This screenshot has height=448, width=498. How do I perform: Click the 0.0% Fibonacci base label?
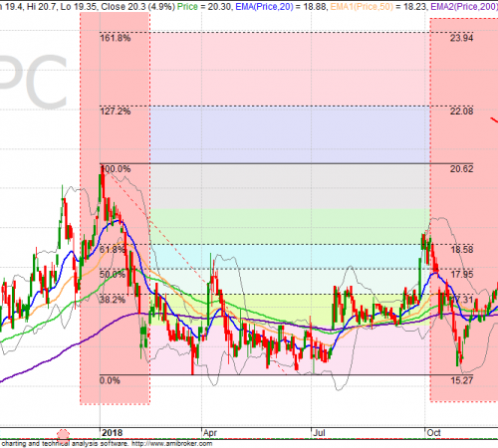[x=110, y=380]
